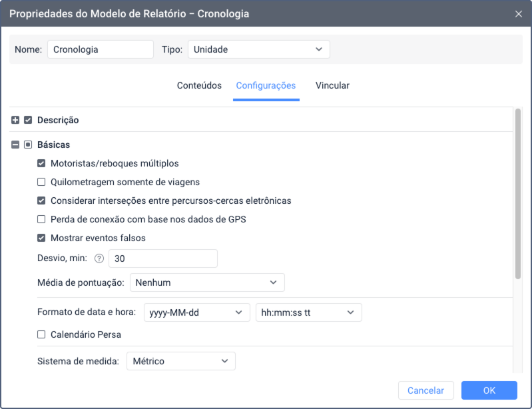Toggle the Descrição section checkbox
532x409 pixels.
pyautogui.click(x=28, y=120)
